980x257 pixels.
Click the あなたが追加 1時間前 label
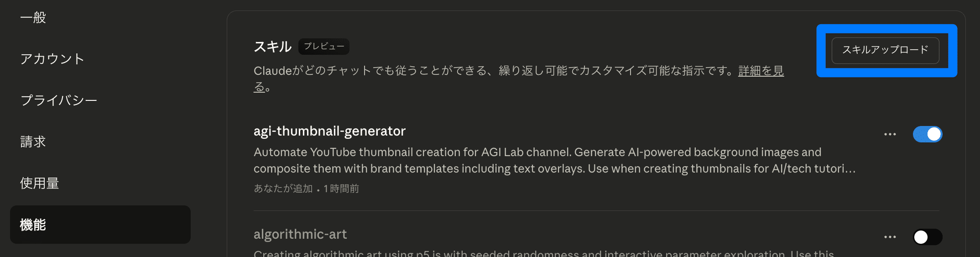coord(306,189)
